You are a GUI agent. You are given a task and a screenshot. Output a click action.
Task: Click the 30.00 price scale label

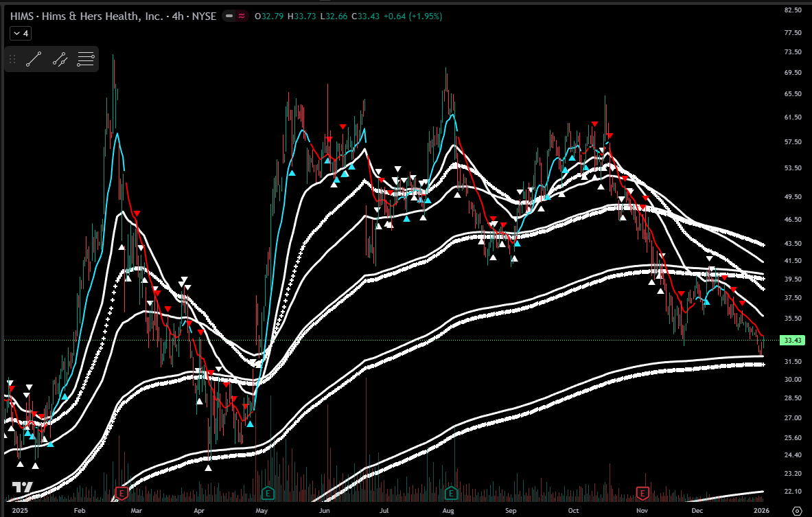[x=793, y=379]
